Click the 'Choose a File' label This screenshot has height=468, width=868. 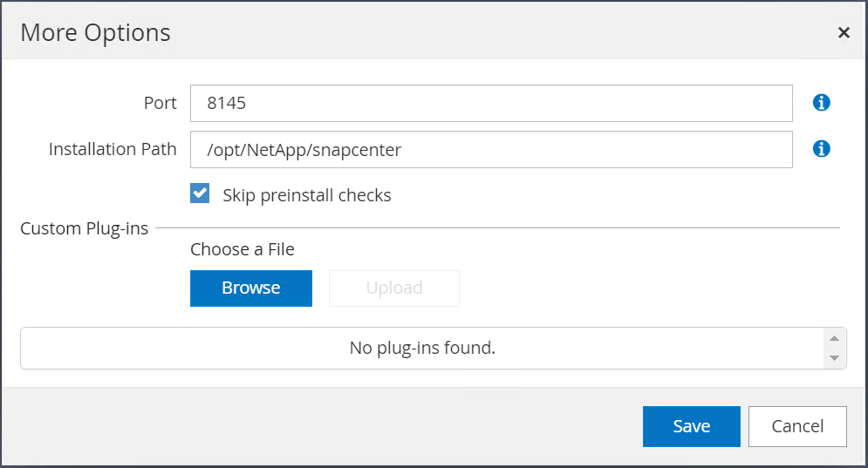click(x=243, y=249)
